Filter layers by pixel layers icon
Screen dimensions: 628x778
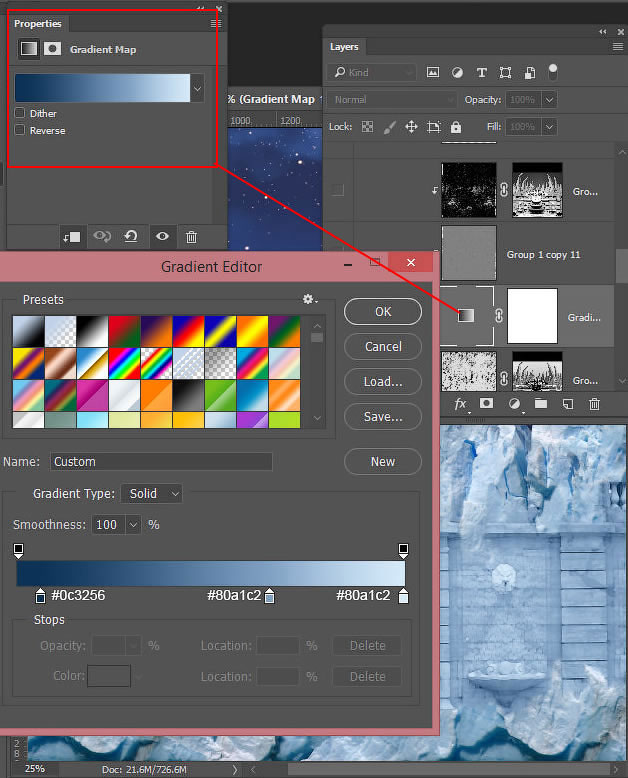click(433, 72)
